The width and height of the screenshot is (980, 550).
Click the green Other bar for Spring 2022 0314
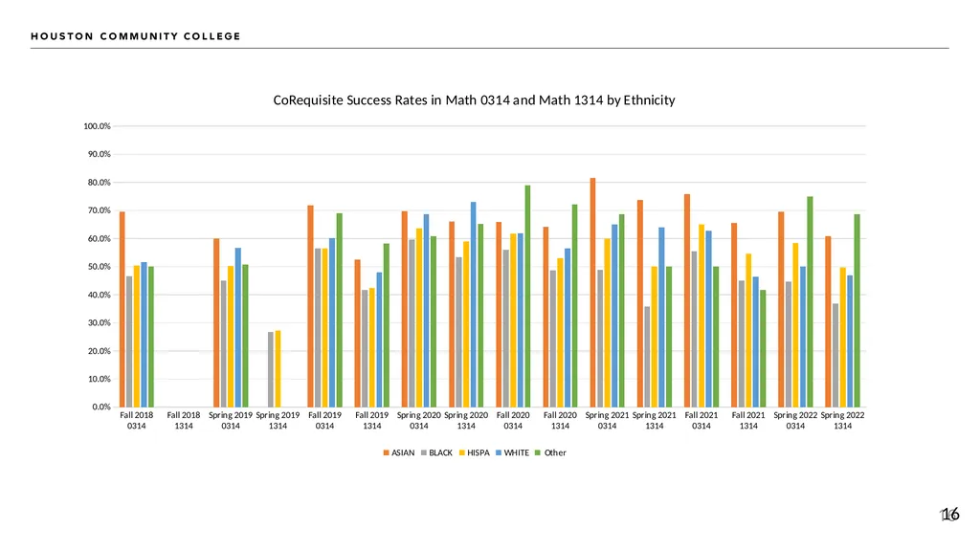810,302
